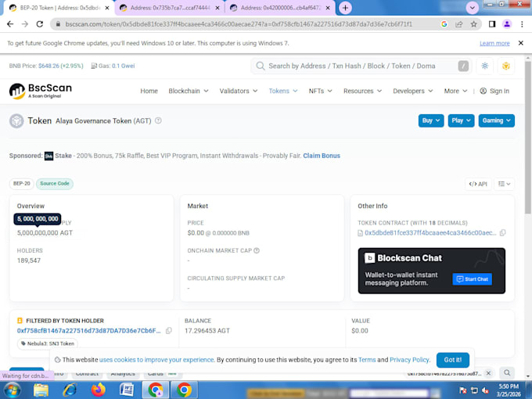Expand the Blockchain menu
The image size is (532, 399).
[x=189, y=91]
